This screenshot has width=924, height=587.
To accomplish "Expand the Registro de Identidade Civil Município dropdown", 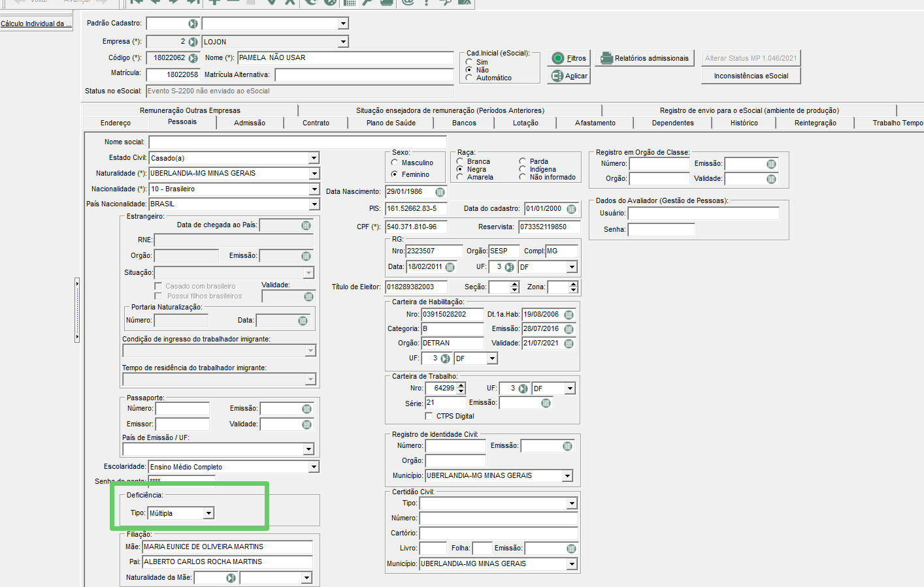I will tap(567, 476).
